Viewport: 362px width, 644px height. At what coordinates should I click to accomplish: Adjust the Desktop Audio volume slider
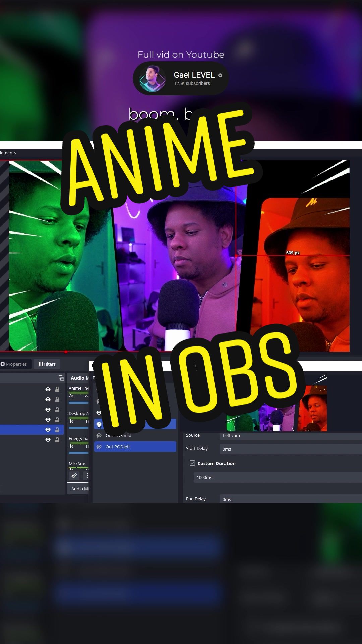pyautogui.click(x=79, y=428)
